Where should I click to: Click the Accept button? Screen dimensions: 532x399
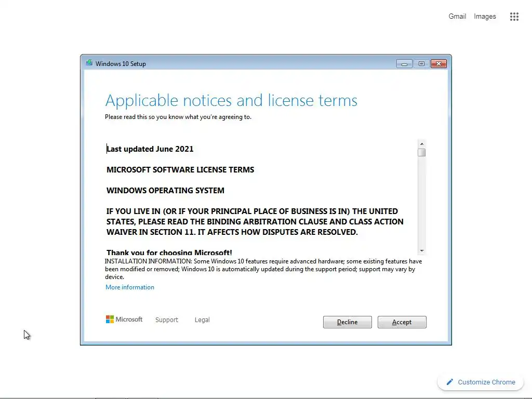402,322
